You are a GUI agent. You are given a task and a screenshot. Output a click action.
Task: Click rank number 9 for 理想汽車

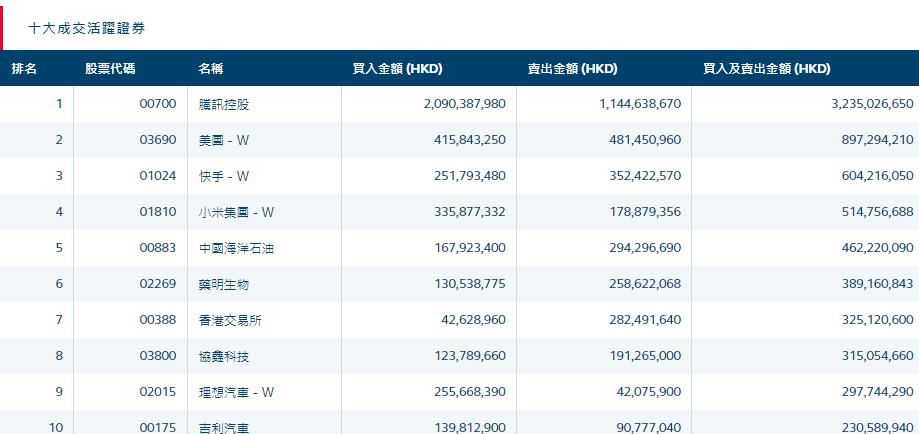point(59,392)
